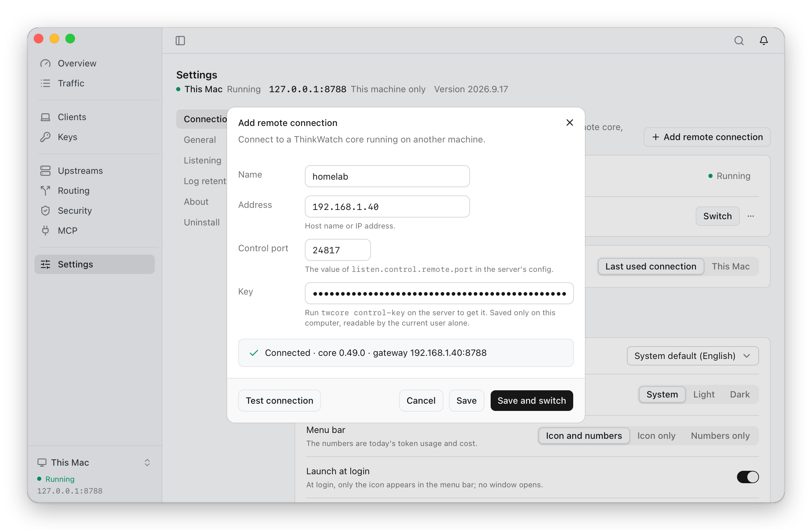The image size is (812, 530).
Task: Choose Dark appearance
Action: click(x=740, y=394)
